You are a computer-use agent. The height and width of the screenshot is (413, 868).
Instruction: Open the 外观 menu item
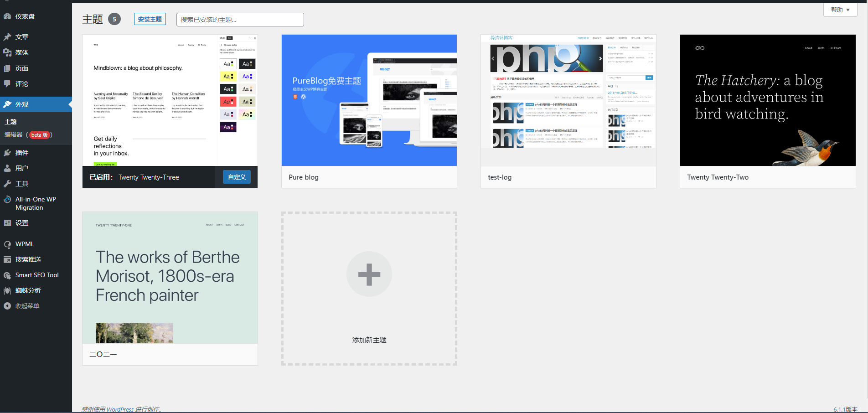[36, 104]
